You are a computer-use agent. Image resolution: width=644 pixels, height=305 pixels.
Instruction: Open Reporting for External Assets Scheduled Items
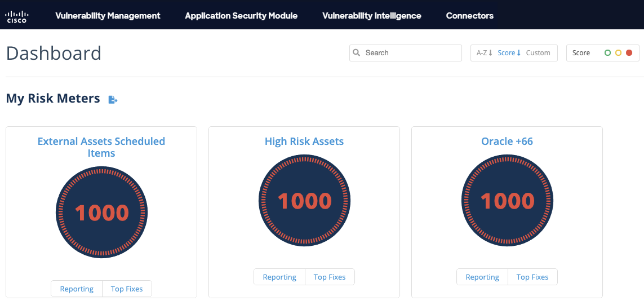point(77,289)
